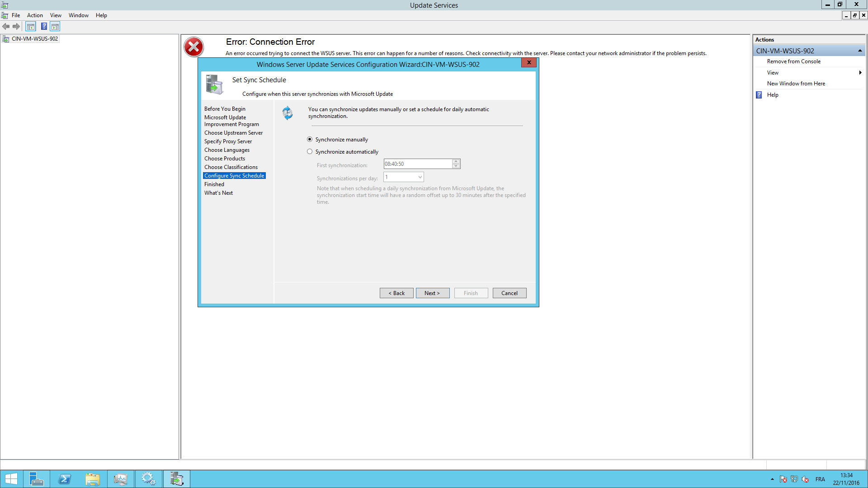Click the Back arrow toolbar icon
Viewport: 868px width, 488px height.
pyautogui.click(x=6, y=27)
